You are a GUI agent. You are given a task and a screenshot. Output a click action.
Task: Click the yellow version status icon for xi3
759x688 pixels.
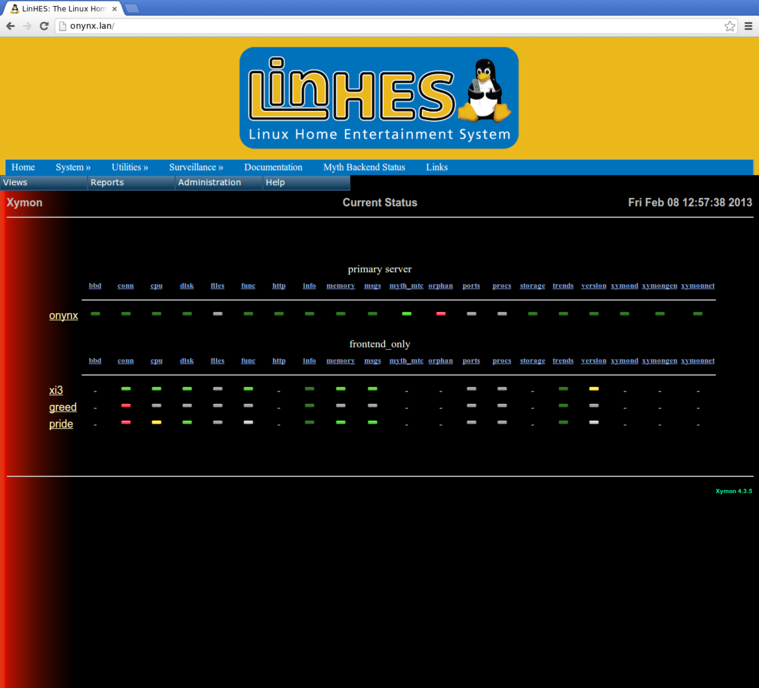594,389
